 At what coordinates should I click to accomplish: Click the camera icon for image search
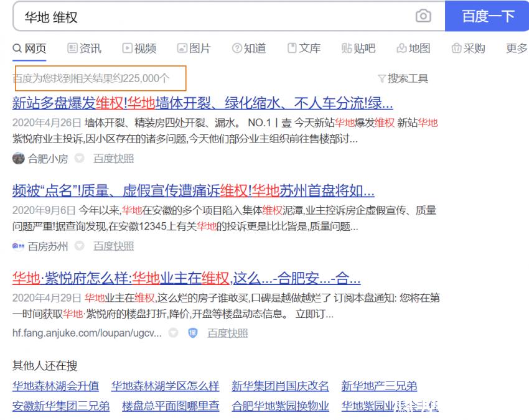tap(424, 17)
